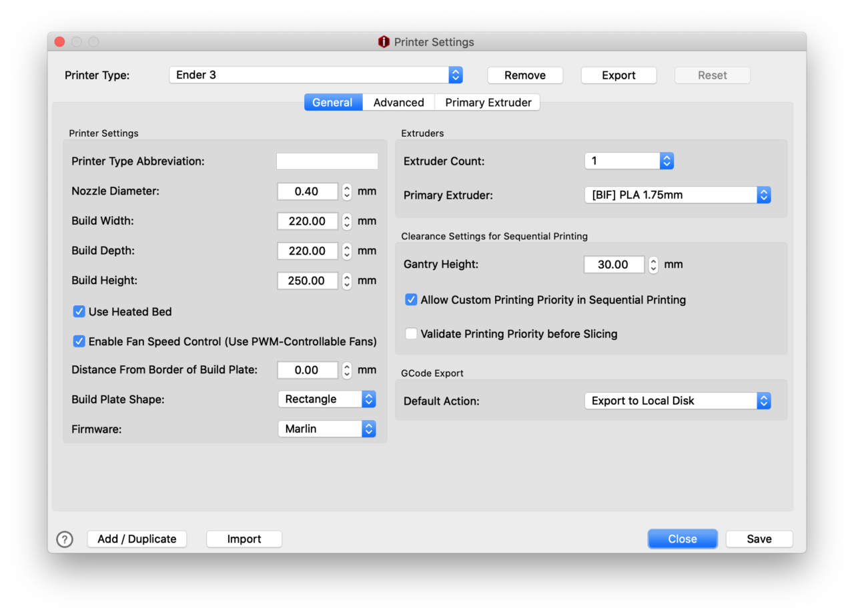Click the border distance stepper control
The height and width of the screenshot is (616, 854).
(347, 370)
